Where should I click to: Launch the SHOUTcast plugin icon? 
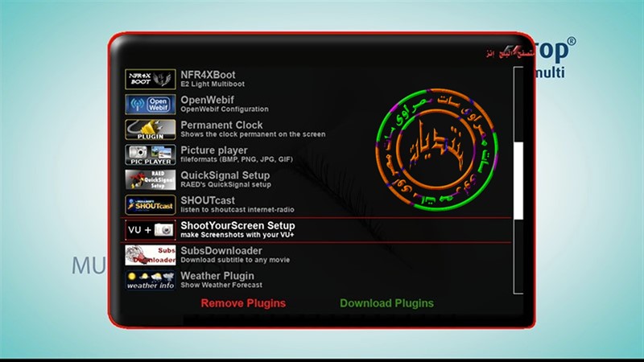151,204
